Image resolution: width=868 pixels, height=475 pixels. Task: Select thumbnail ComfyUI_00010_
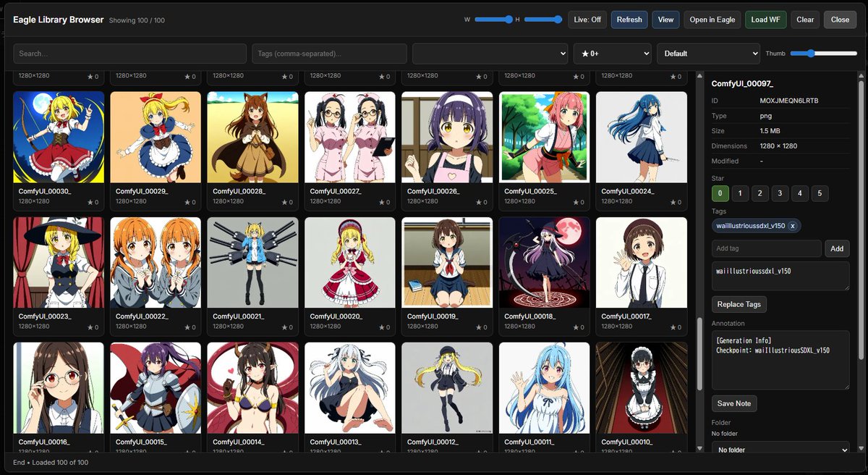pyautogui.click(x=641, y=388)
